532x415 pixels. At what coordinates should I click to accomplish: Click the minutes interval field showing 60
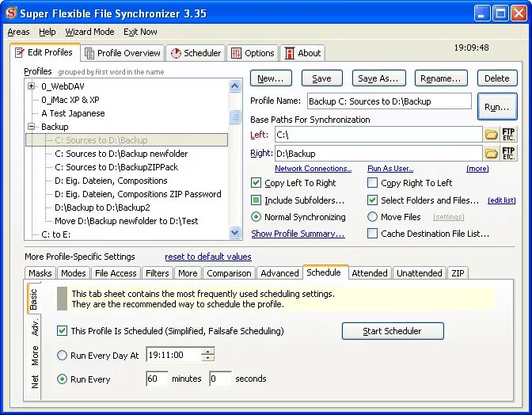(x=157, y=379)
